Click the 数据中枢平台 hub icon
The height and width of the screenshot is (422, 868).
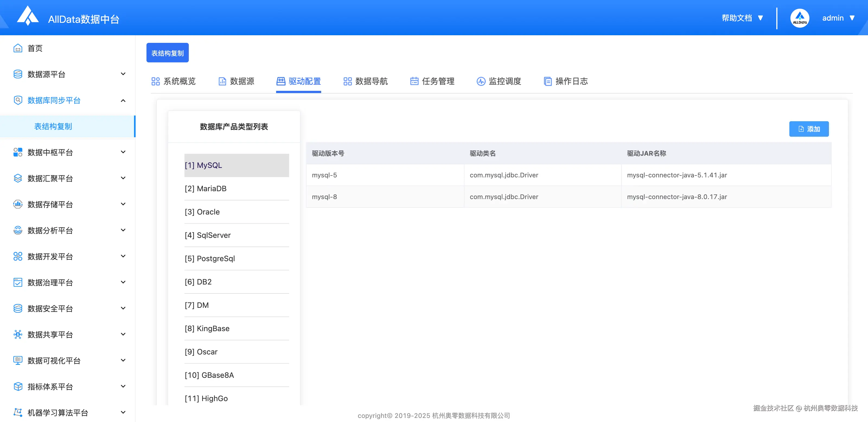tap(18, 152)
